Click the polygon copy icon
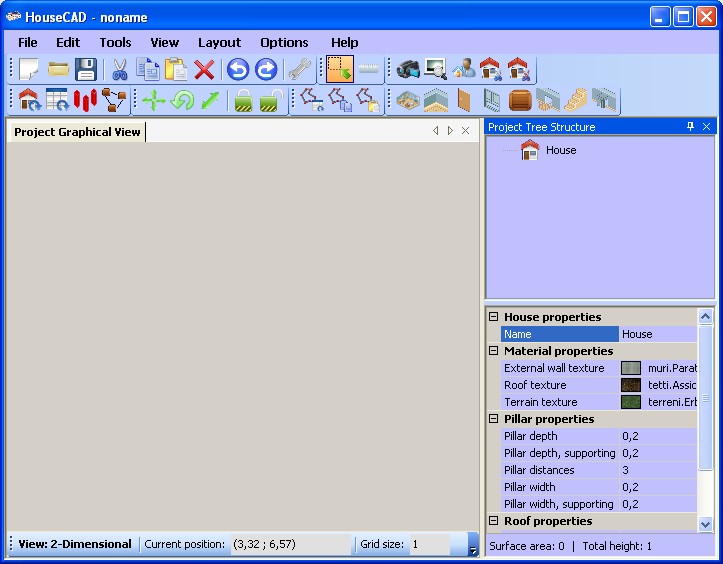723x564 pixels. click(x=340, y=100)
